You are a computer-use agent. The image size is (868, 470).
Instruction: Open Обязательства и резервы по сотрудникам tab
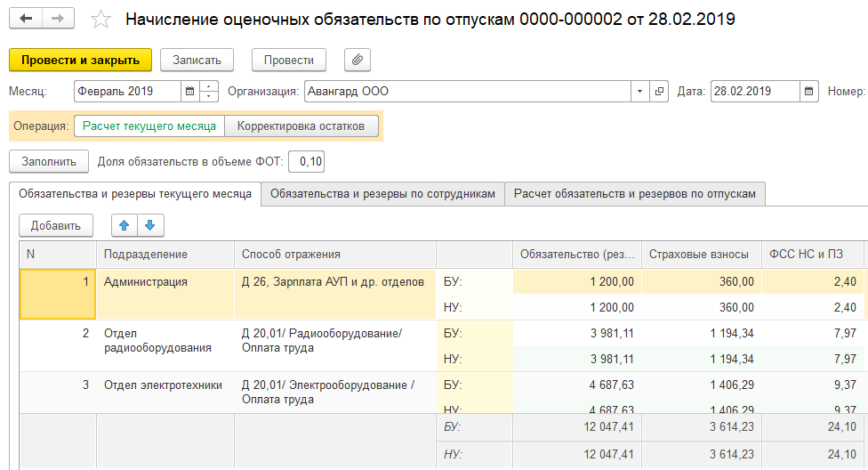(x=382, y=193)
